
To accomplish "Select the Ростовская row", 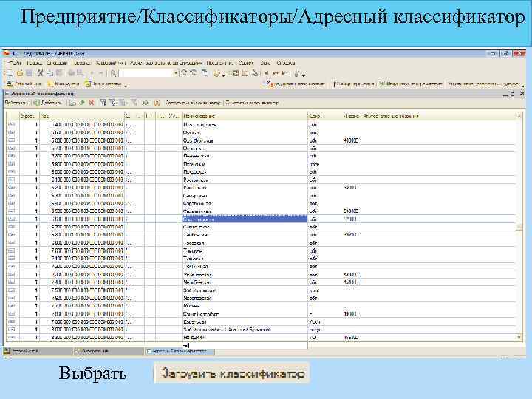I will click(262, 180).
